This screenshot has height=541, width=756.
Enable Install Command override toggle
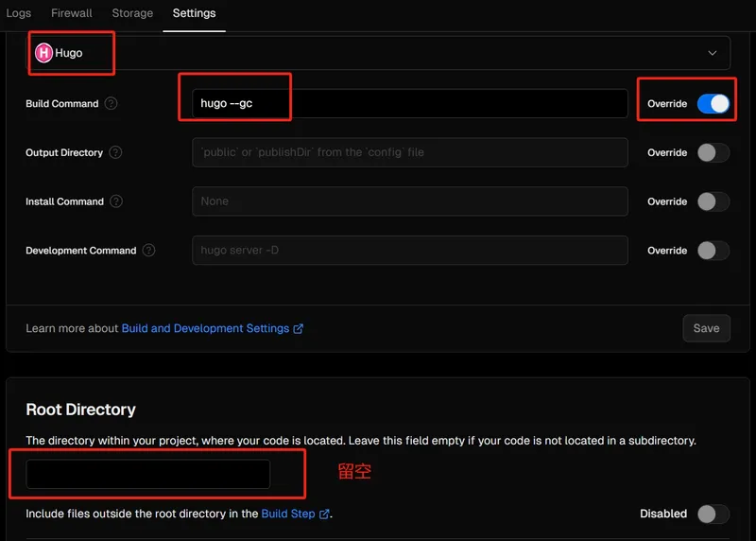[x=713, y=201]
